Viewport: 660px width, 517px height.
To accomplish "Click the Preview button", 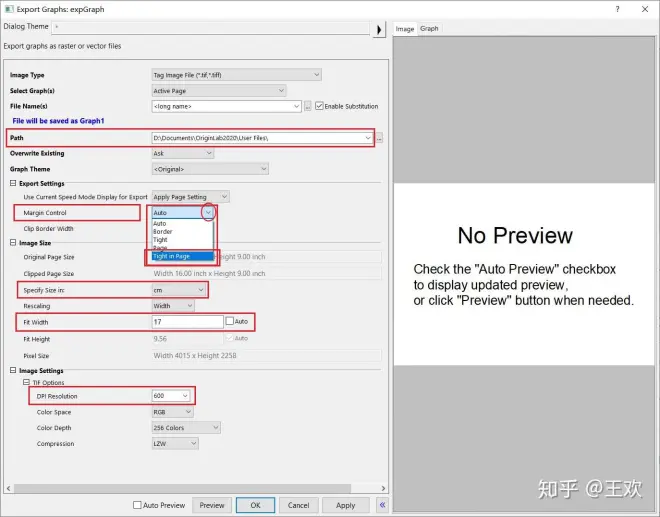I will [212, 505].
